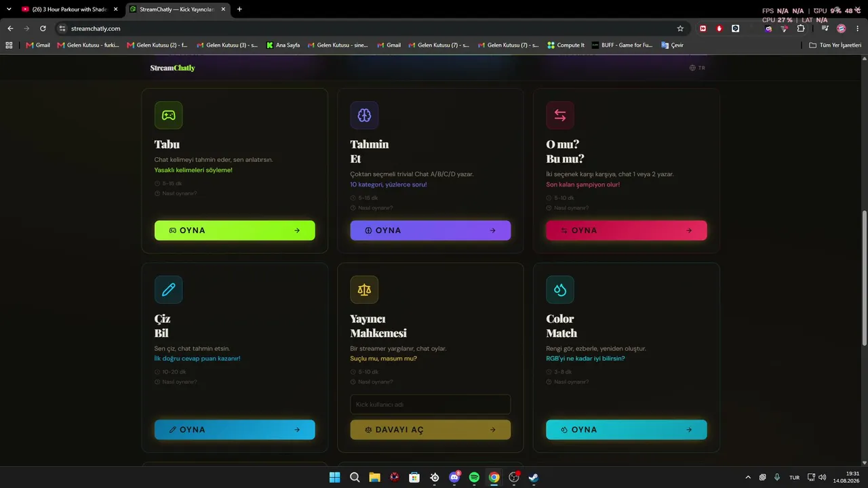
Task: Open a new browser tab
Action: click(239, 9)
